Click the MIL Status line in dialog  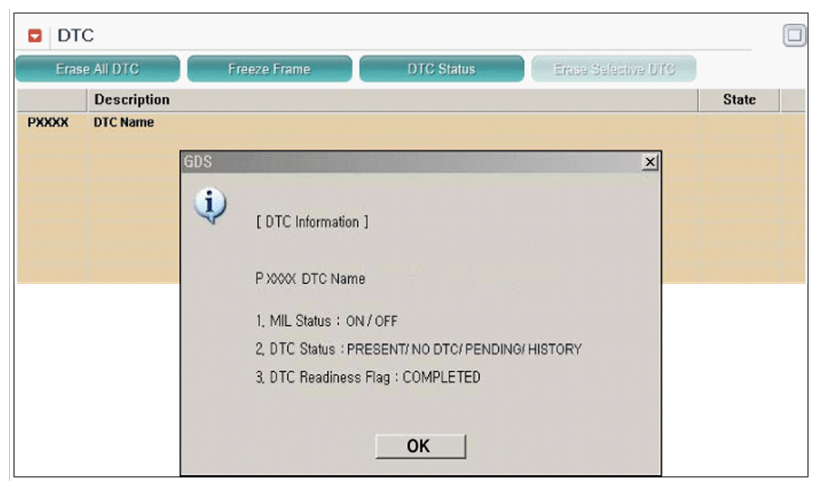tap(327, 321)
